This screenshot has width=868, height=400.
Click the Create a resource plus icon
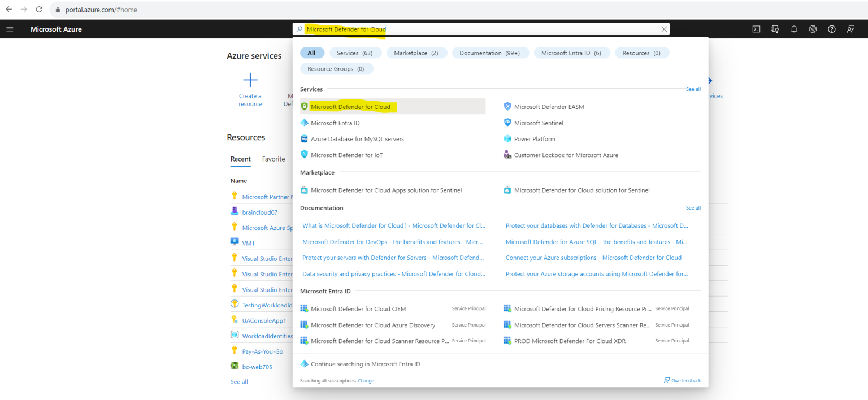[250, 80]
